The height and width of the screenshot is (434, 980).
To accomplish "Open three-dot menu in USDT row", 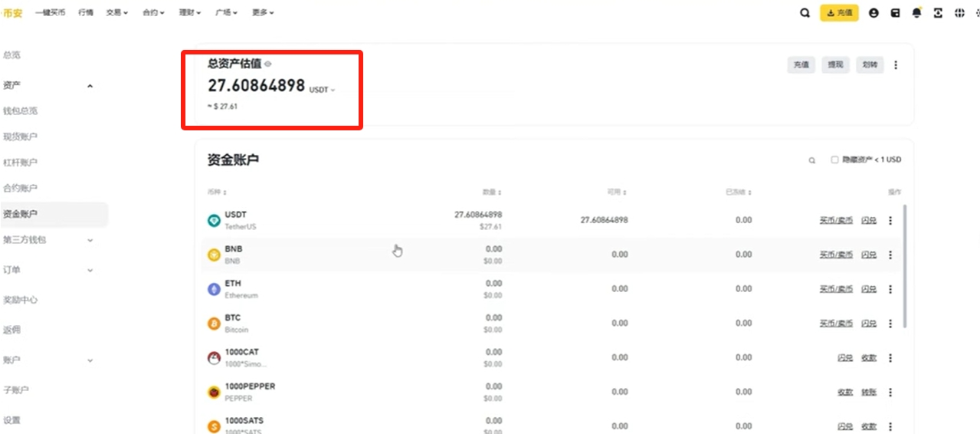I will [x=890, y=221].
